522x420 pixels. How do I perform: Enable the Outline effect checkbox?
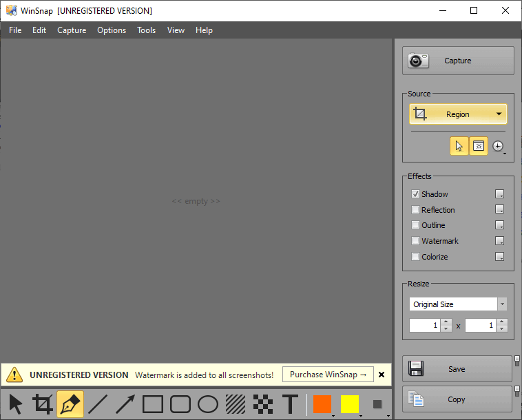point(415,225)
